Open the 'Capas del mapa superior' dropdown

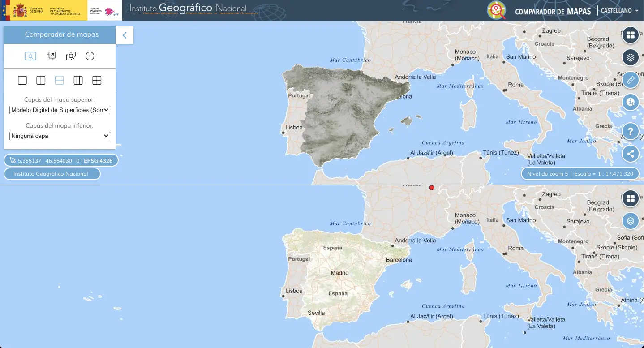[60, 110]
